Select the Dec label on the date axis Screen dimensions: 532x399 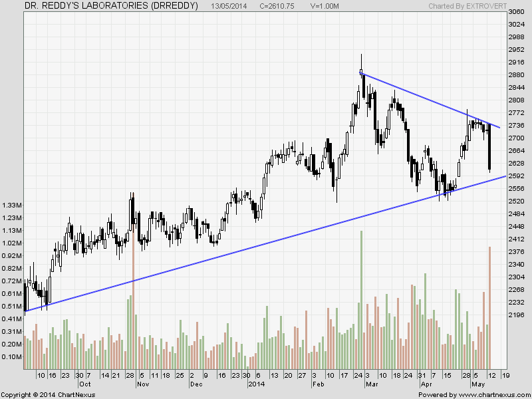click(197, 384)
